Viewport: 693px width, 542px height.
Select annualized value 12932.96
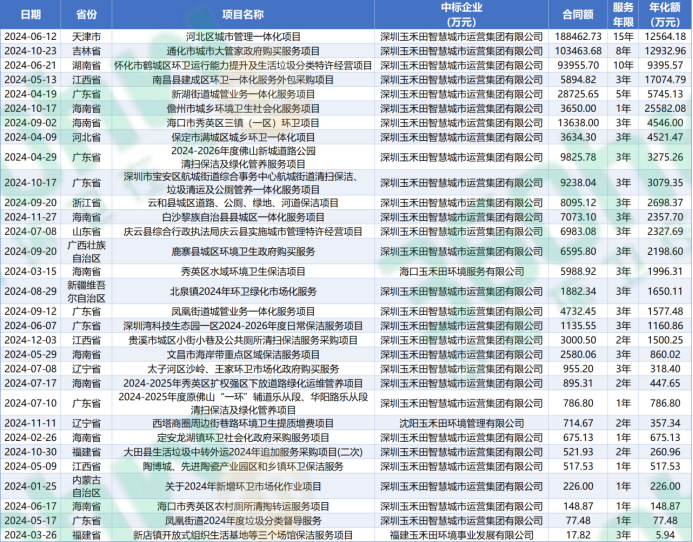point(665,51)
